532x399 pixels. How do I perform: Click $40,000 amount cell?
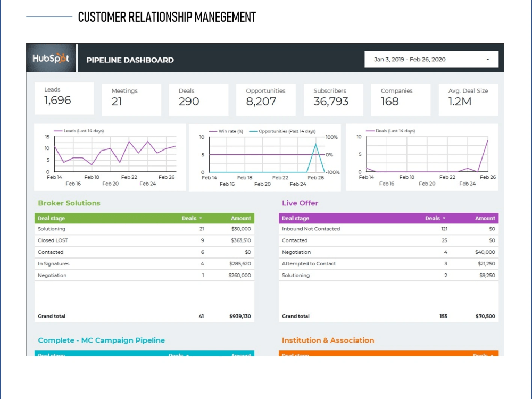(485, 252)
